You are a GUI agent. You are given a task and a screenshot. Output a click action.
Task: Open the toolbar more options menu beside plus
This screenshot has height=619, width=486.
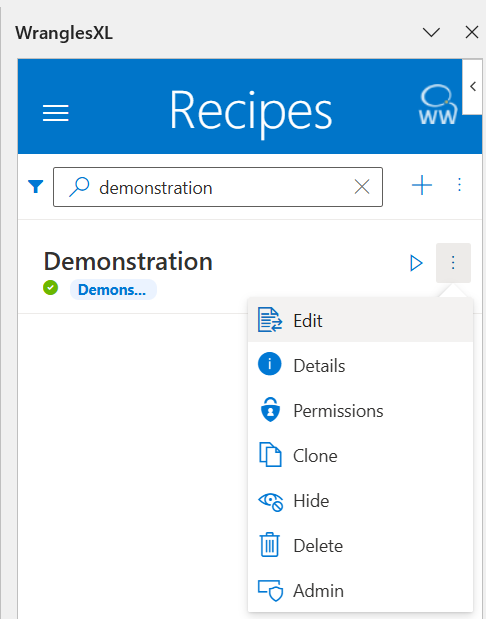(x=459, y=185)
